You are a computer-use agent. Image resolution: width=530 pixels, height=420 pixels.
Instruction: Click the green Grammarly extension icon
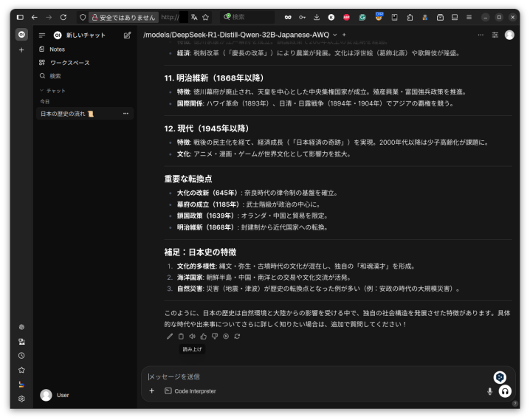[362, 17]
